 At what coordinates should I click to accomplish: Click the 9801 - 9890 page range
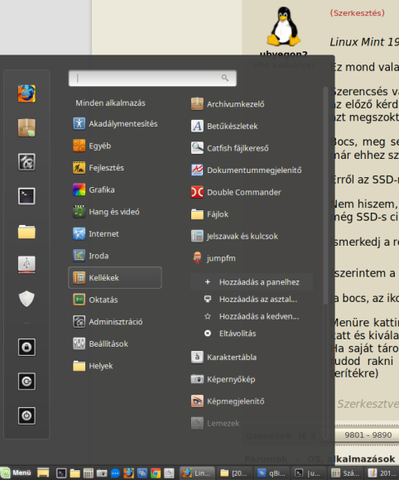[368, 435]
